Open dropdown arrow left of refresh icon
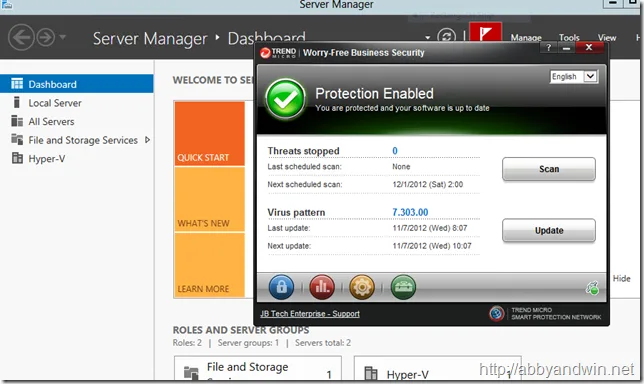The height and width of the screenshot is (384, 644). (428, 37)
